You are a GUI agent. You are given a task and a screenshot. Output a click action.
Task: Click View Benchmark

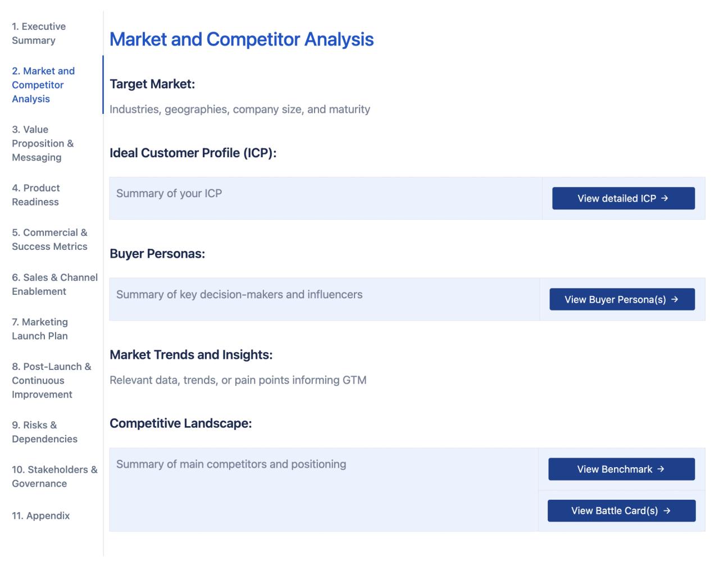click(x=620, y=469)
